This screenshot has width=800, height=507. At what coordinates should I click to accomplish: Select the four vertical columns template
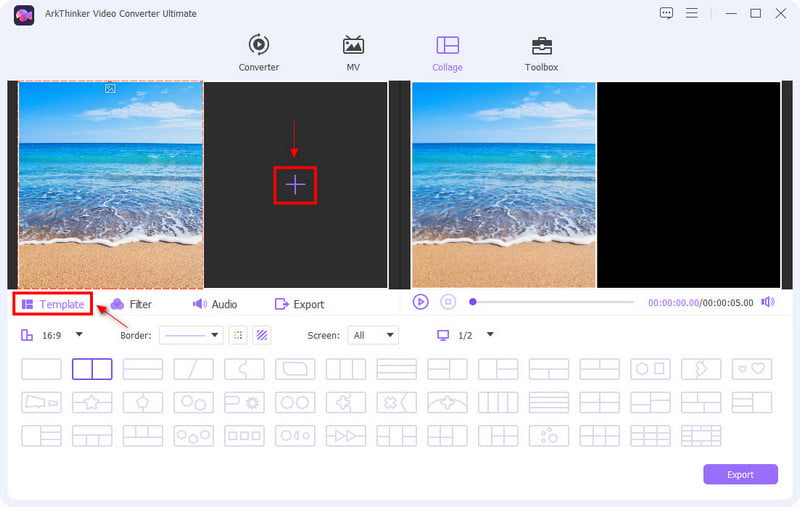coord(498,402)
